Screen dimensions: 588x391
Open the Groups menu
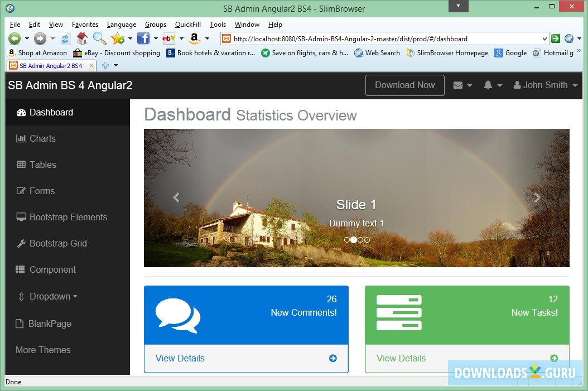click(156, 25)
